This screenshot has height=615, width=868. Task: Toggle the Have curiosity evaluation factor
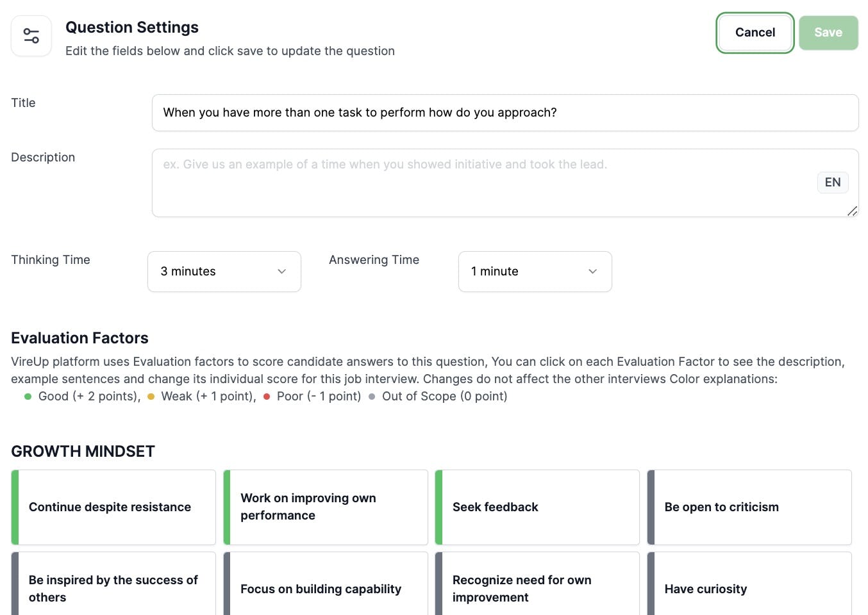pyautogui.click(x=749, y=589)
